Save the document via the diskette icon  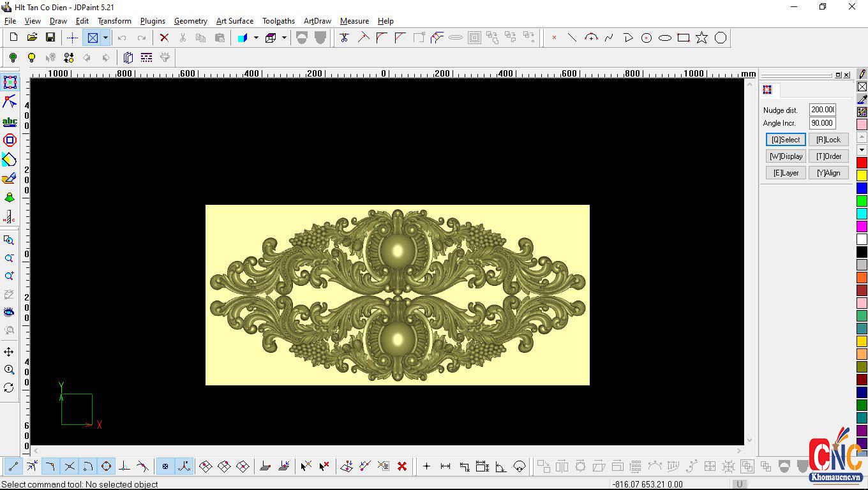pos(50,37)
